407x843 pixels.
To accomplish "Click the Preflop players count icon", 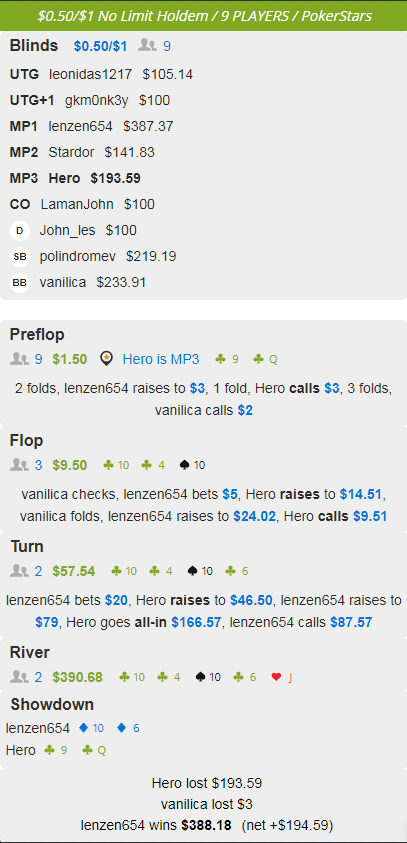I will pos(20,359).
